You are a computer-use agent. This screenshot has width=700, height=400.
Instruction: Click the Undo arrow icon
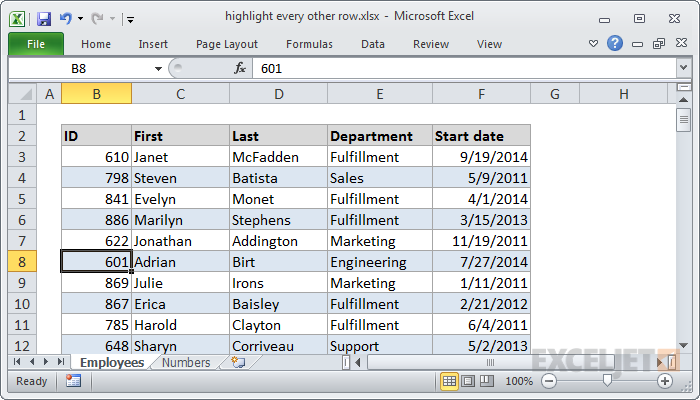[x=66, y=19]
